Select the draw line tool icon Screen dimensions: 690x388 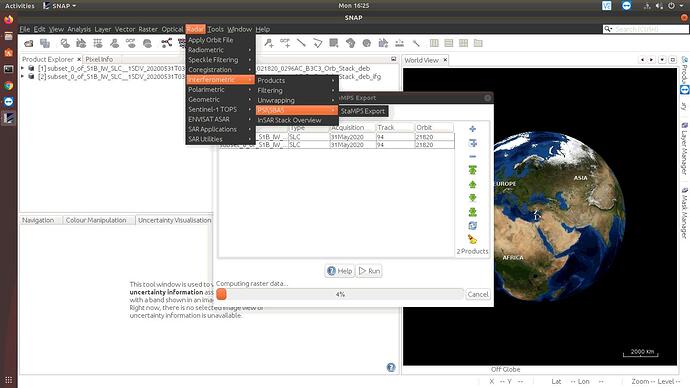tap(301, 43)
